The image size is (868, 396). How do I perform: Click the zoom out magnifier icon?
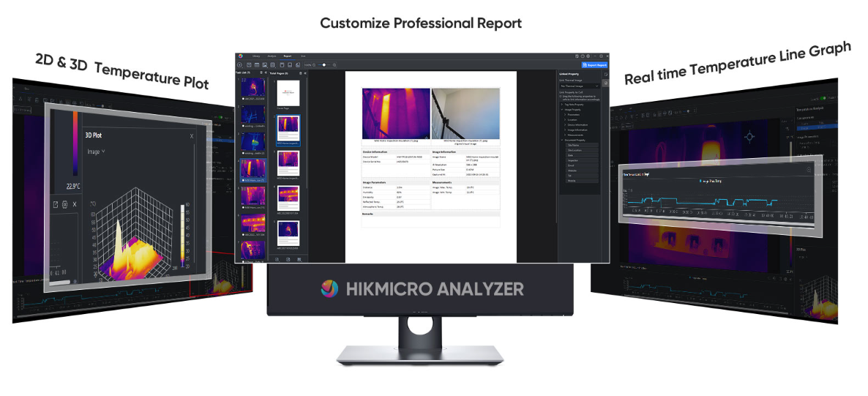315,64
